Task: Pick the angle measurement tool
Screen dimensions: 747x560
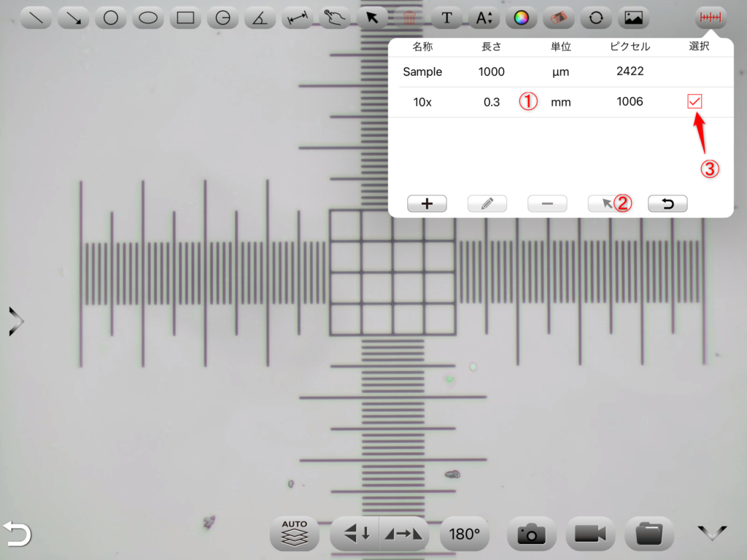Action: pos(260,18)
